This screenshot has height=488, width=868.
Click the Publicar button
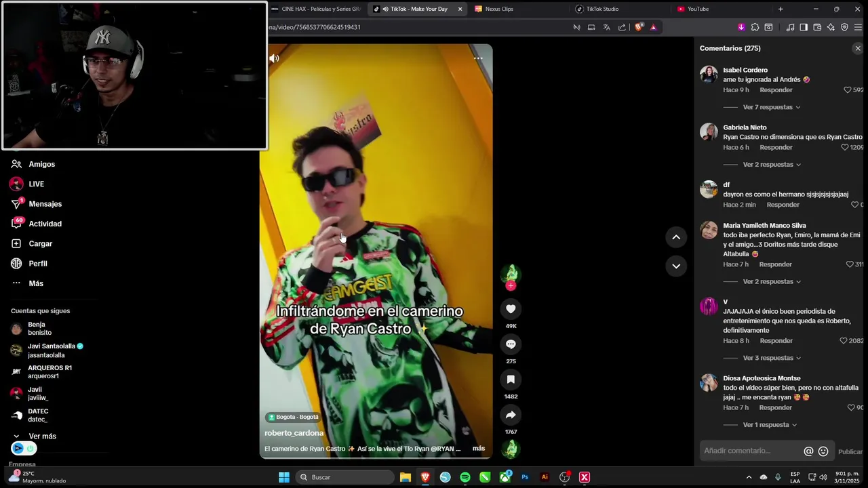tap(850, 452)
